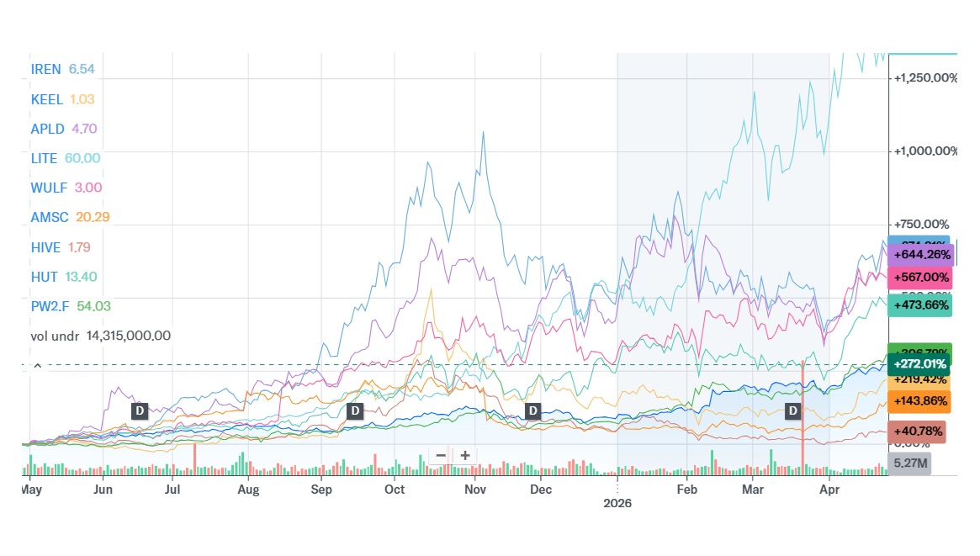This screenshot has height=556, width=980.
Task: Click the Dec label on time axis
Action: coord(541,490)
